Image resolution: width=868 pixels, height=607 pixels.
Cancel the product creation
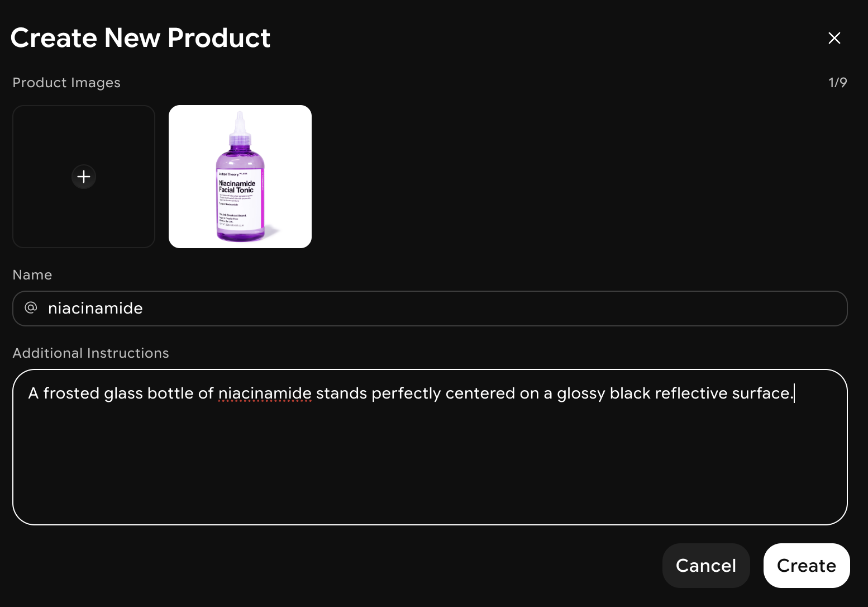[x=706, y=566]
